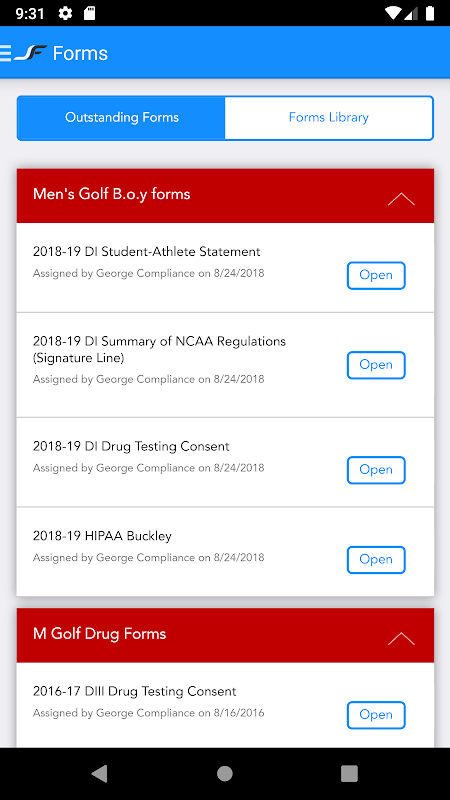Viewport: 450px width, 800px height.
Task: Tap the battery status icon
Action: (x=430, y=13)
